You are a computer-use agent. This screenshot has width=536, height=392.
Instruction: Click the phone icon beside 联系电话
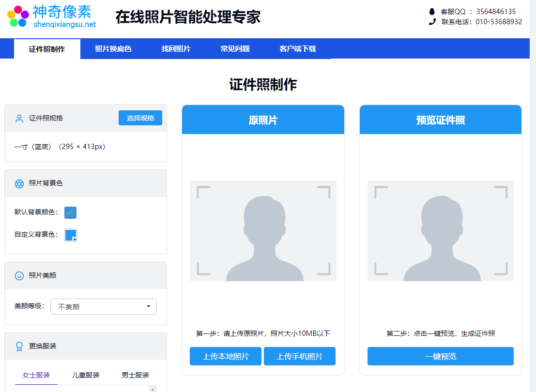coord(432,22)
